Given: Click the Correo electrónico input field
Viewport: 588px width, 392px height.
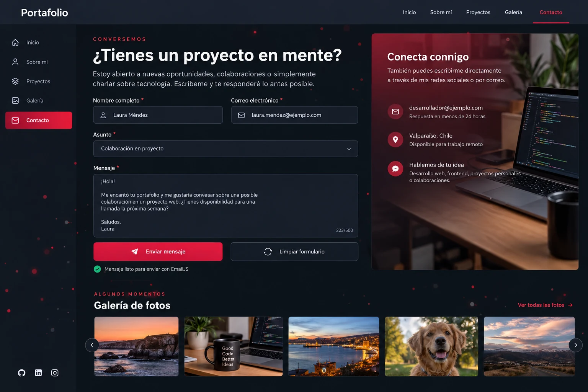Looking at the screenshot, I should (x=294, y=115).
